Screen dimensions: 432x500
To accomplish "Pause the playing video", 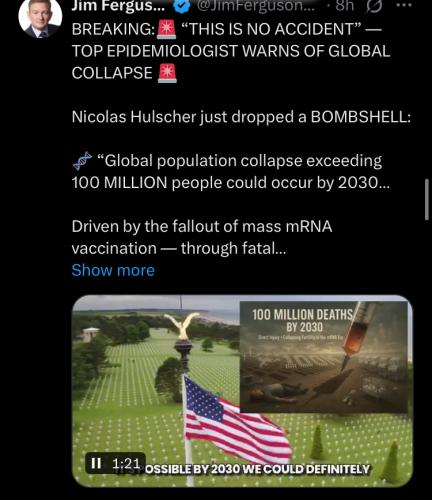I will pyautogui.click(x=96, y=463).
